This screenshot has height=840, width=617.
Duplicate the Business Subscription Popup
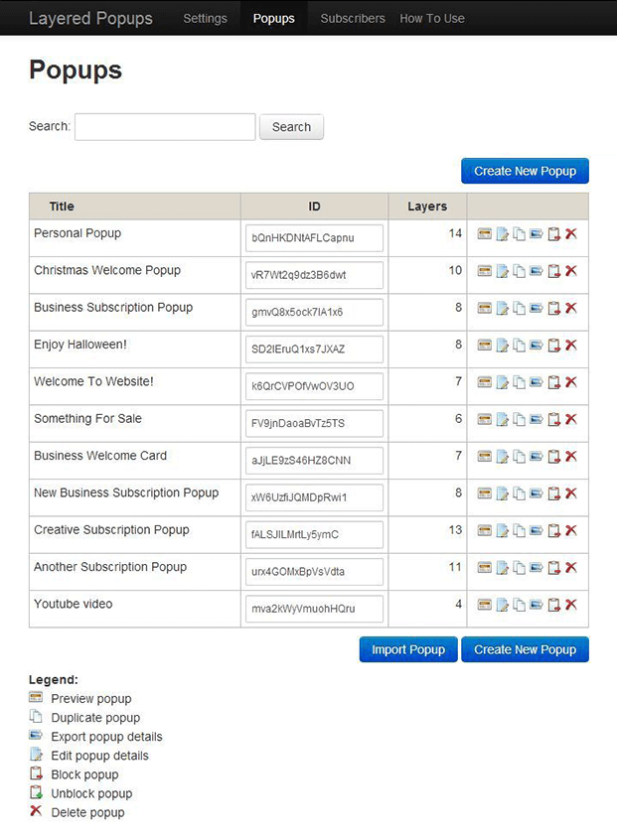[520, 309]
